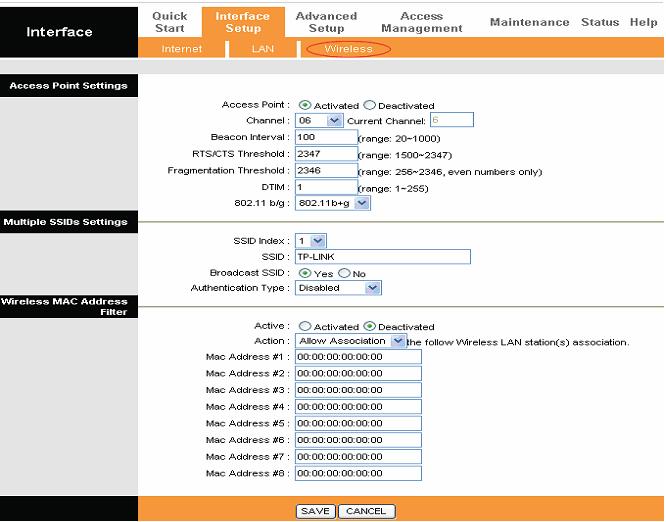
Task: Click the SSID text field
Action: [383, 257]
